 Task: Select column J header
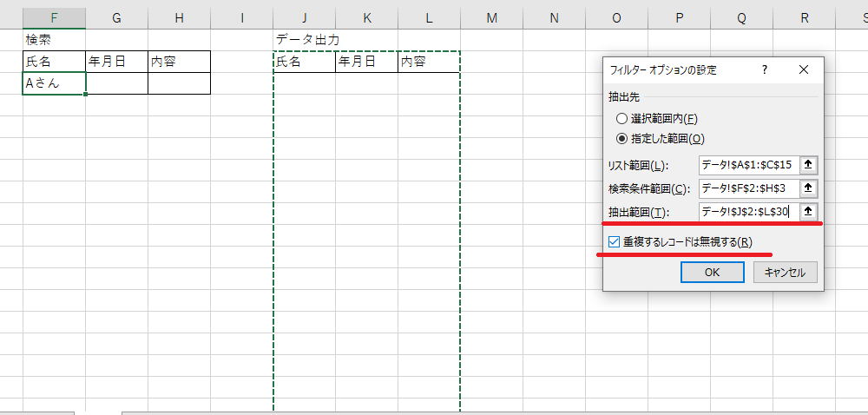coord(304,18)
